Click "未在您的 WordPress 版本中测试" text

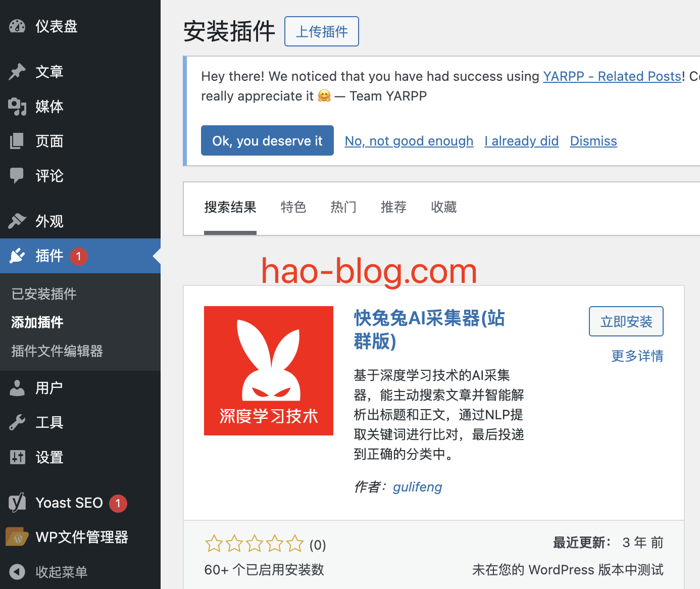tap(568, 570)
